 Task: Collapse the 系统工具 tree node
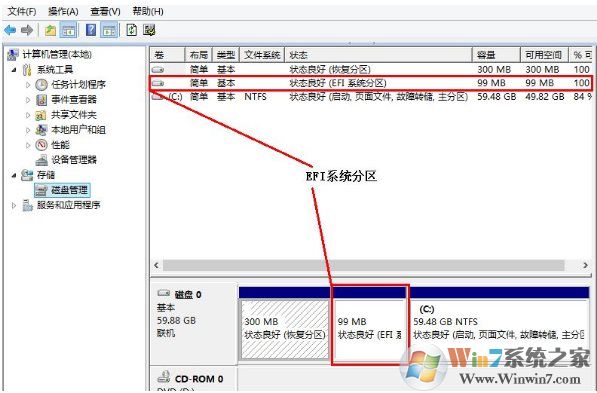pyautogui.click(x=14, y=70)
